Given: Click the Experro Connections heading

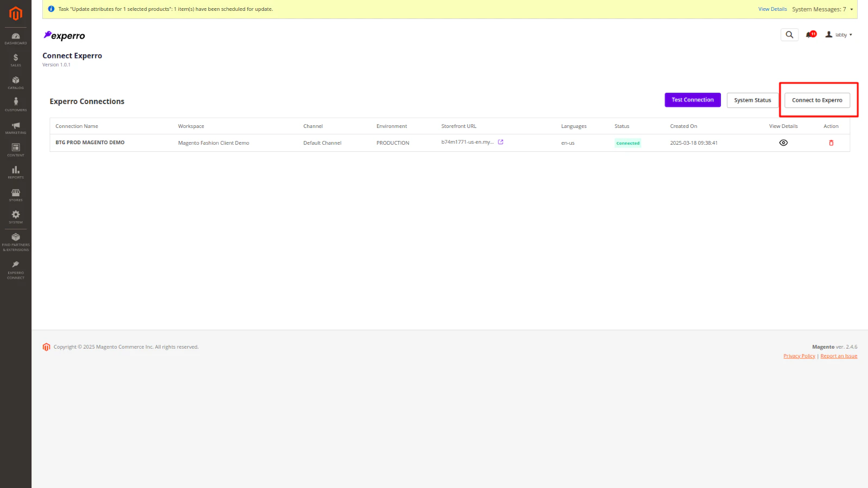Looking at the screenshot, I should click(x=87, y=101).
